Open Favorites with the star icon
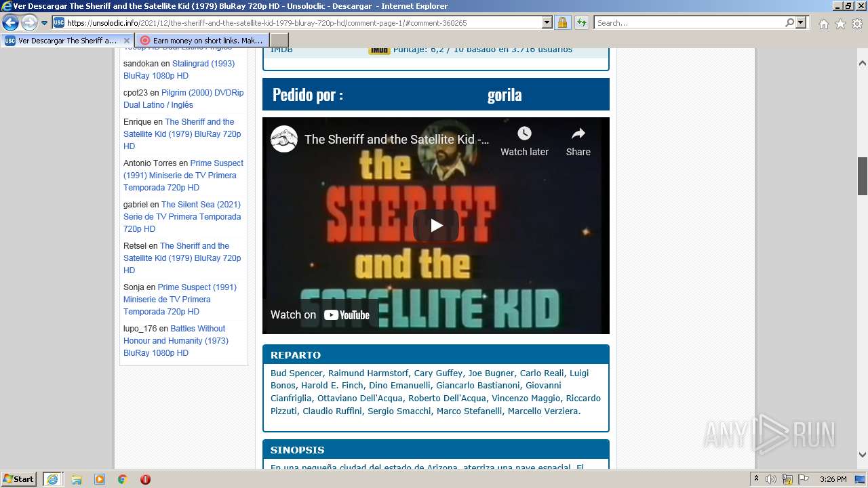868x488 pixels. coord(840,24)
